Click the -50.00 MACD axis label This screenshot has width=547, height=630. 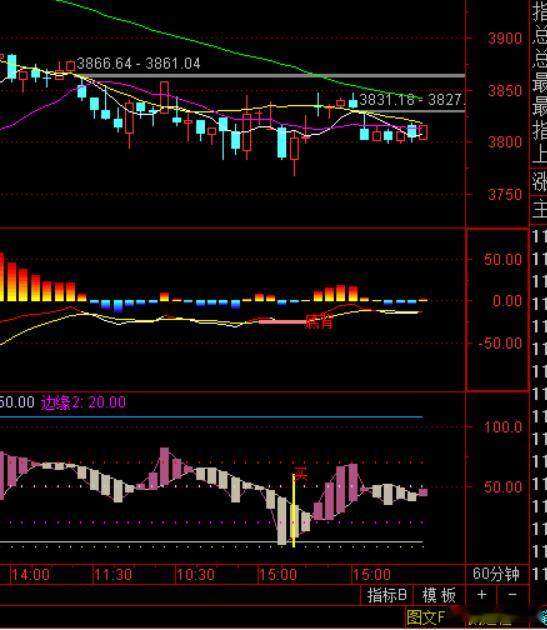click(500, 344)
